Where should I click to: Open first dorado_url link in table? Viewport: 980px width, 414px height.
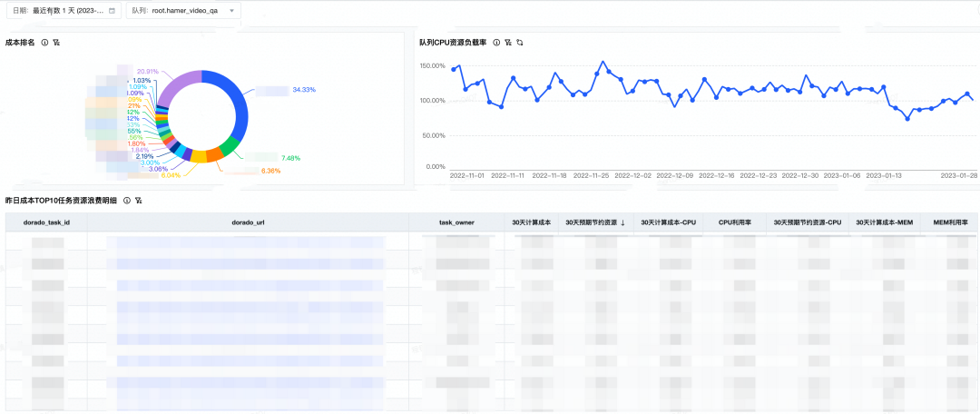pos(245,242)
